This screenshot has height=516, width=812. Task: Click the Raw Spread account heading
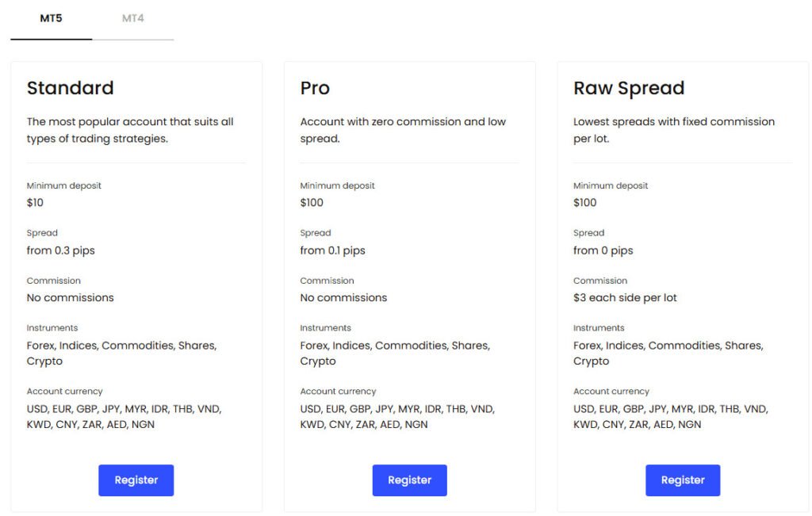tap(629, 88)
